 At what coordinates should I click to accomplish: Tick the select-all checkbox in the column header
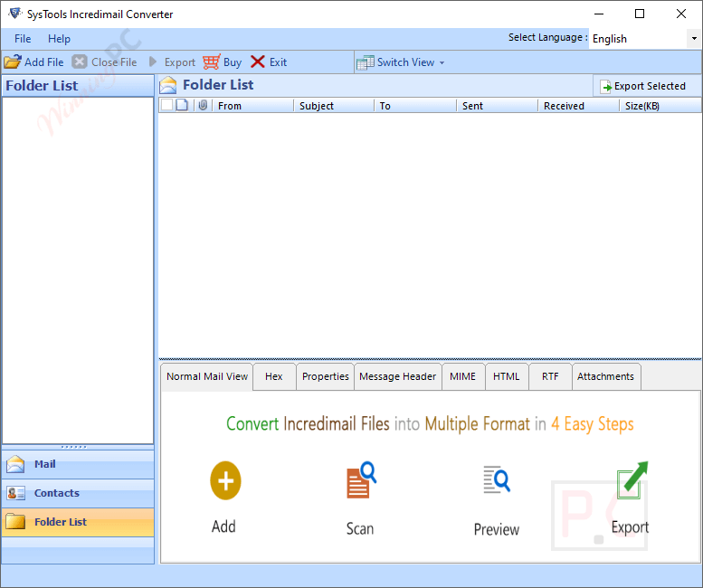pyautogui.click(x=166, y=105)
